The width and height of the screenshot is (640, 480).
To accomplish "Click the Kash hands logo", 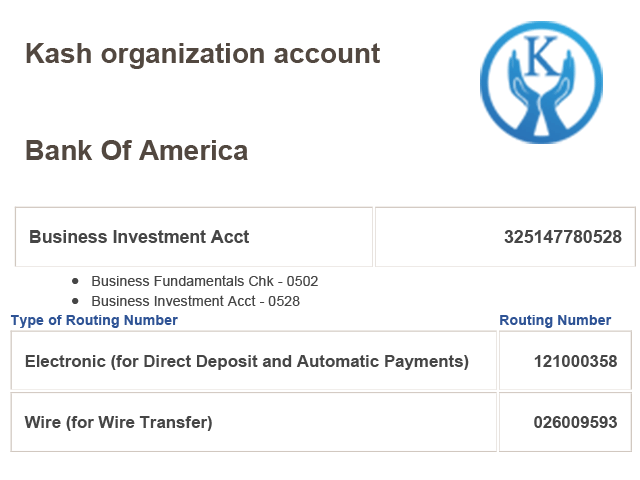I will pos(541,82).
